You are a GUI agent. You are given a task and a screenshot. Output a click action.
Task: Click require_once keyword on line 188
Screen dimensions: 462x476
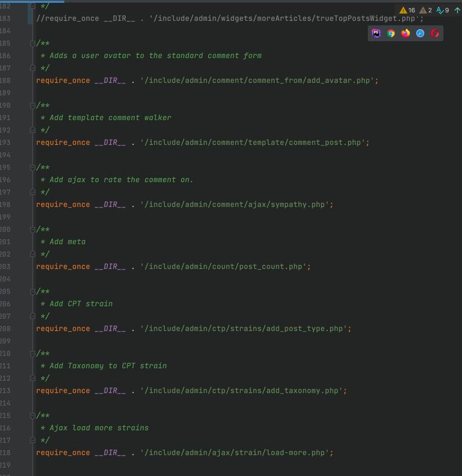(x=63, y=81)
